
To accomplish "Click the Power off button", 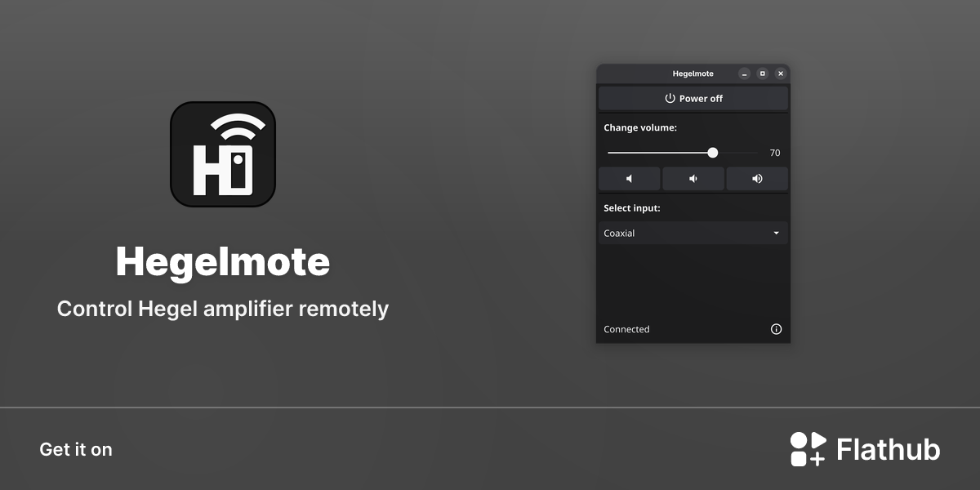I will (693, 98).
